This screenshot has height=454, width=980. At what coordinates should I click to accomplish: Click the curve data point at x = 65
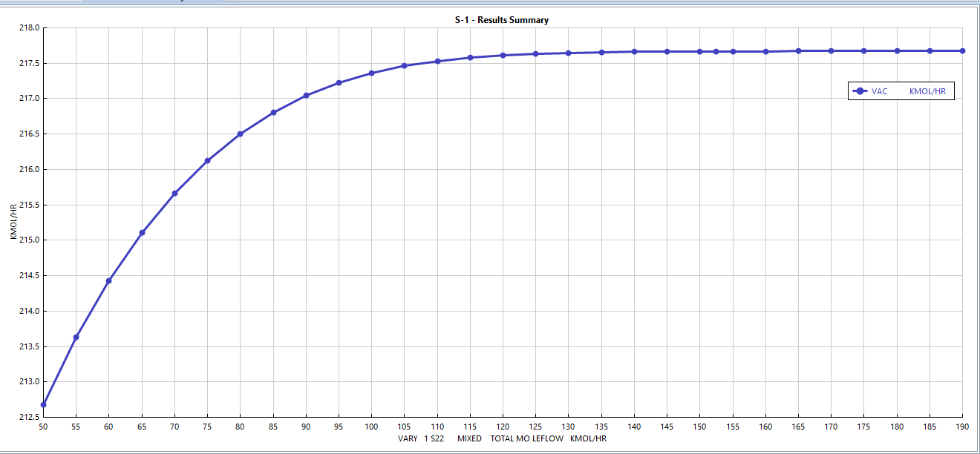142,232
